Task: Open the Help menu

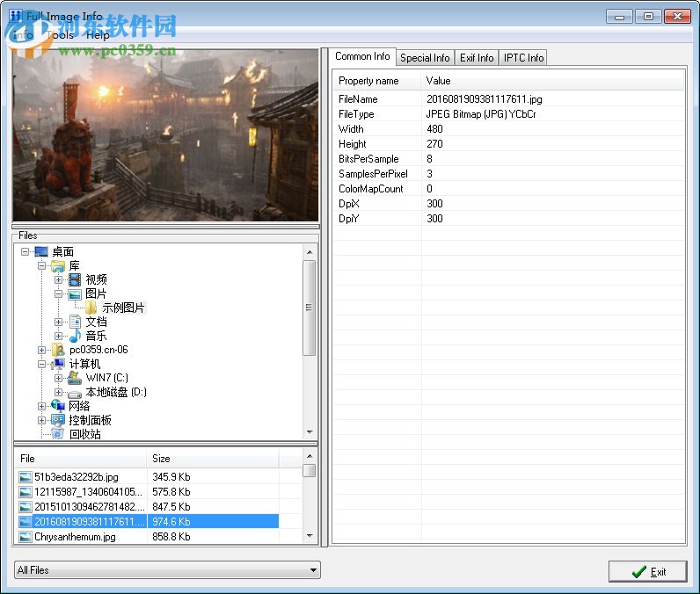Action: [98, 35]
